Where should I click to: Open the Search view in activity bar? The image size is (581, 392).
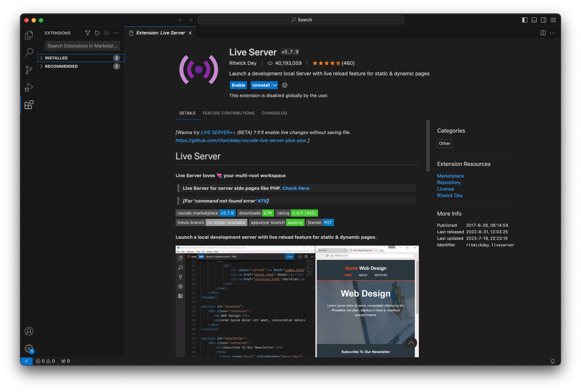pyautogui.click(x=29, y=53)
